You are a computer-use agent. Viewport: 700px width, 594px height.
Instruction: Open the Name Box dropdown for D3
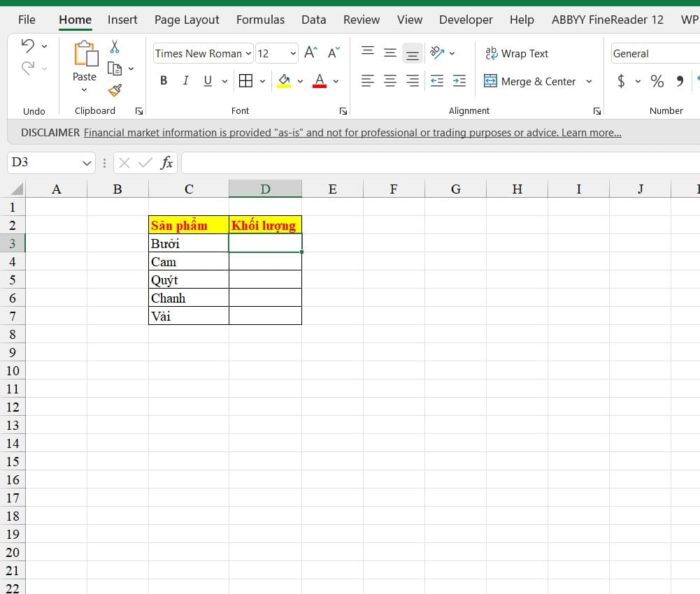tap(87, 164)
